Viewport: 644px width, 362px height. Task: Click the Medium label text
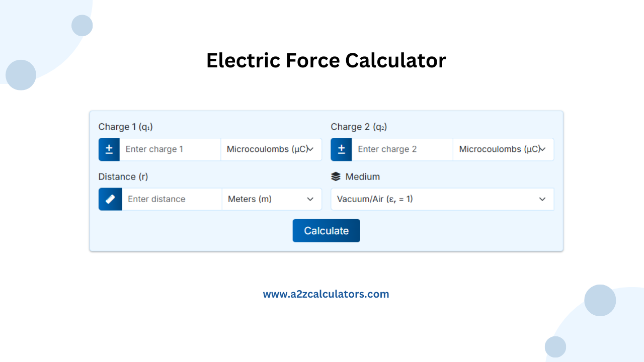(362, 176)
